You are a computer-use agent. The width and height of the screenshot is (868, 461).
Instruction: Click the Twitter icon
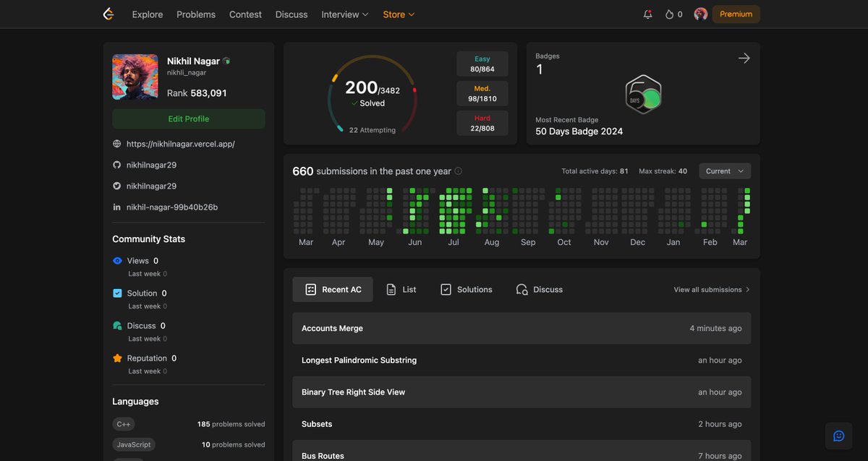pos(117,186)
